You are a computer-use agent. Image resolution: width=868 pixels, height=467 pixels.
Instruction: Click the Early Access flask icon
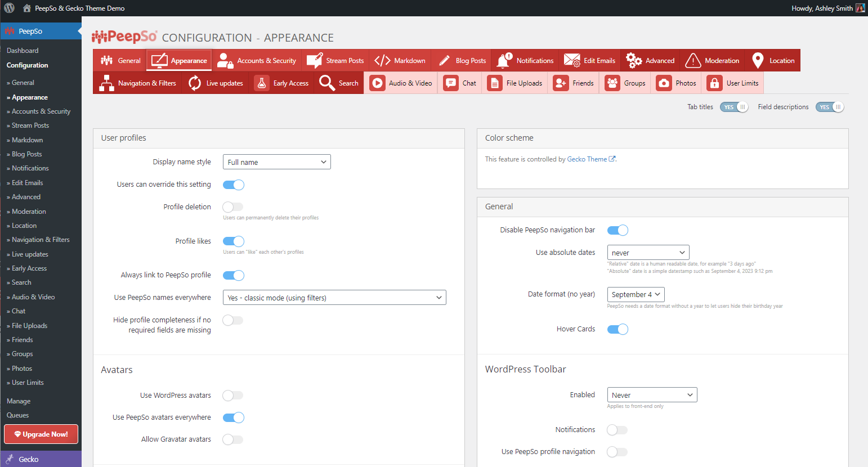pyautogui.click(x=262, y=83)
